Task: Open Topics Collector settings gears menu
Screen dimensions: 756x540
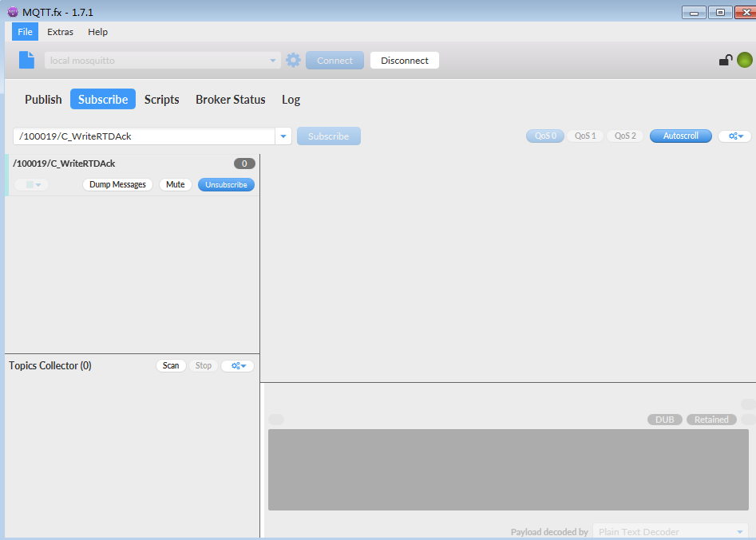Action: pyautogui.click(x=238, y=365)
